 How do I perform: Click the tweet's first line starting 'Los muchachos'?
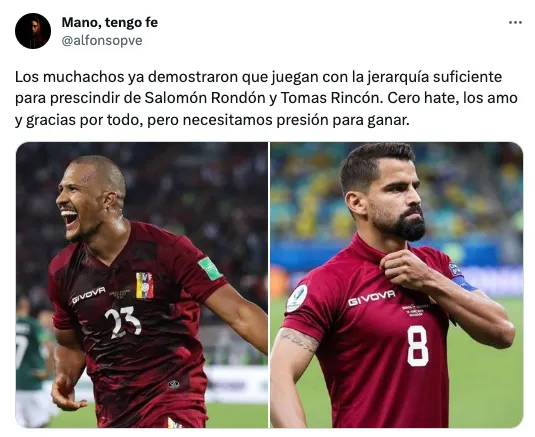pyautogui.click(x=258, y=77)
